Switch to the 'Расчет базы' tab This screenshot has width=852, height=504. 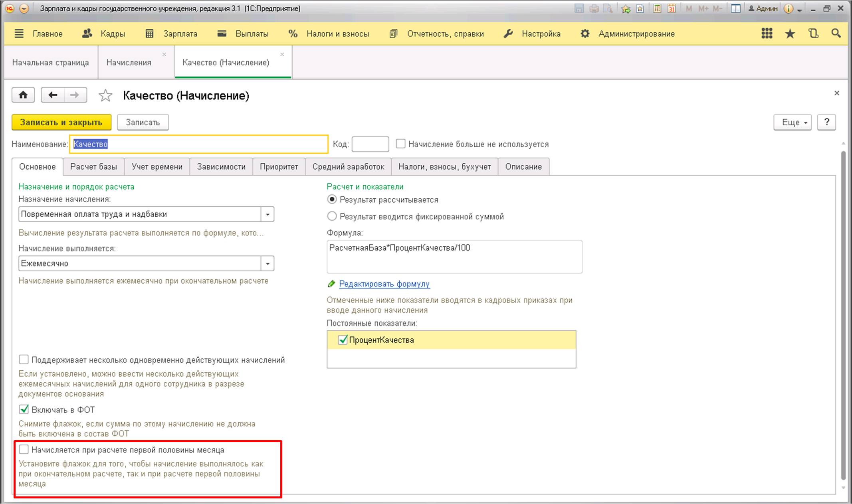[93, 167]
